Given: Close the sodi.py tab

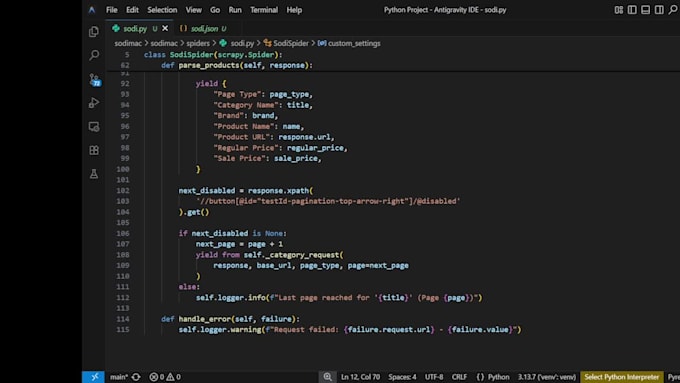Looking at the screenshot, I should (x=165, y=29).
